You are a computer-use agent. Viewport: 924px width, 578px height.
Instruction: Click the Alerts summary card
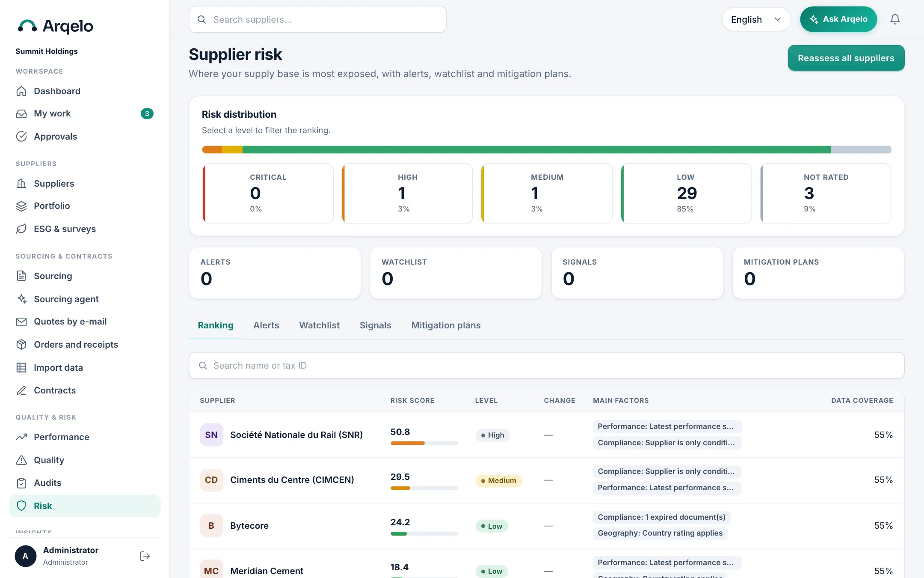point(275,273)
